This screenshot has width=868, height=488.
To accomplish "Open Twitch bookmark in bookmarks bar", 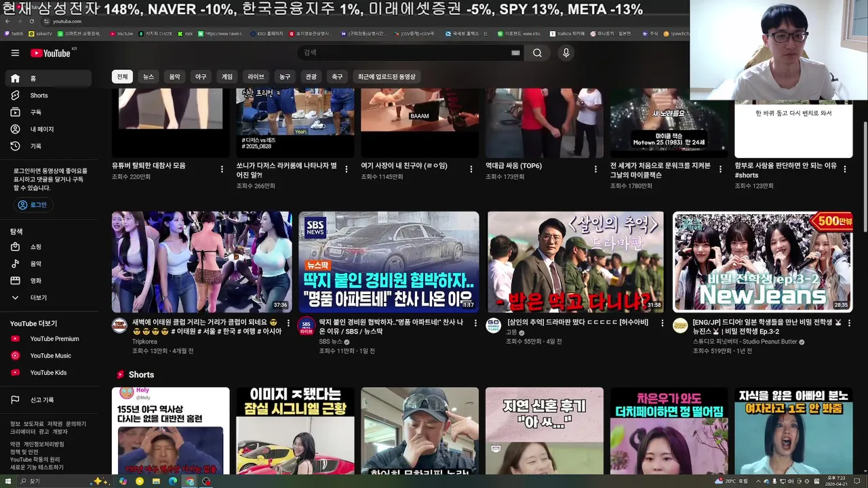I will [x=14, y=33].
